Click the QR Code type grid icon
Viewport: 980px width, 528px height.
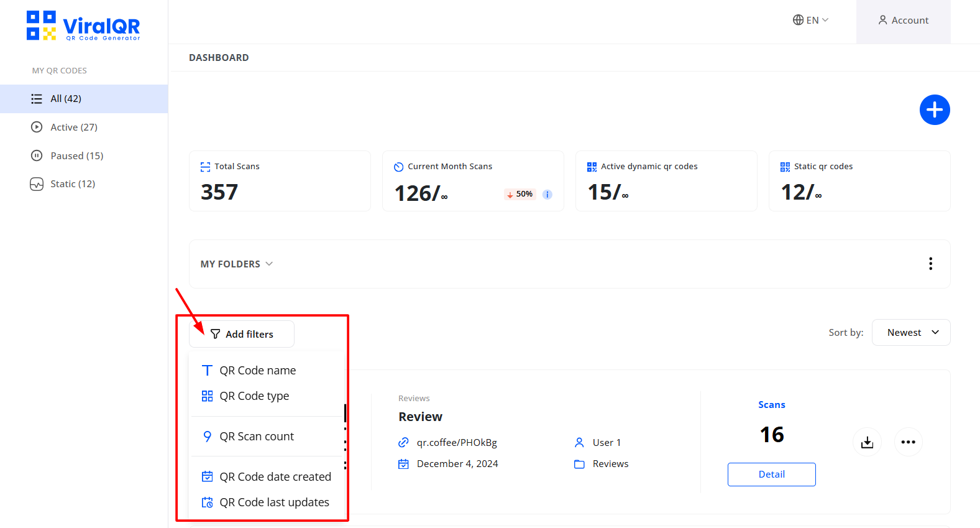tap(208, 396)
